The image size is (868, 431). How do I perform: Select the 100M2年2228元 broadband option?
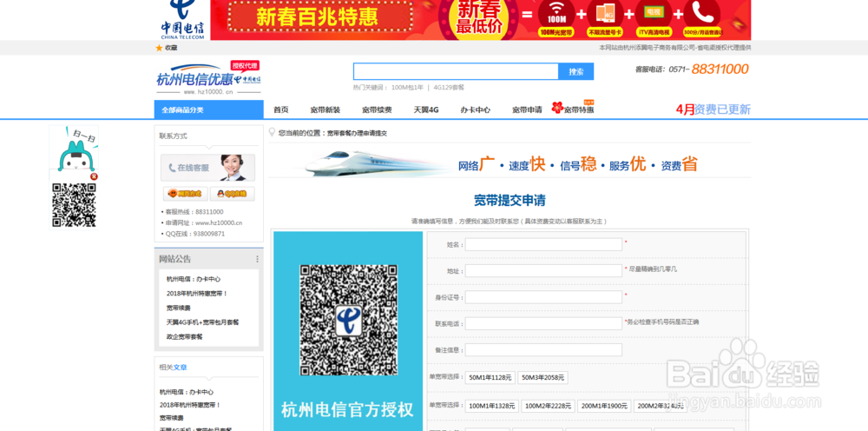point(548,406)
